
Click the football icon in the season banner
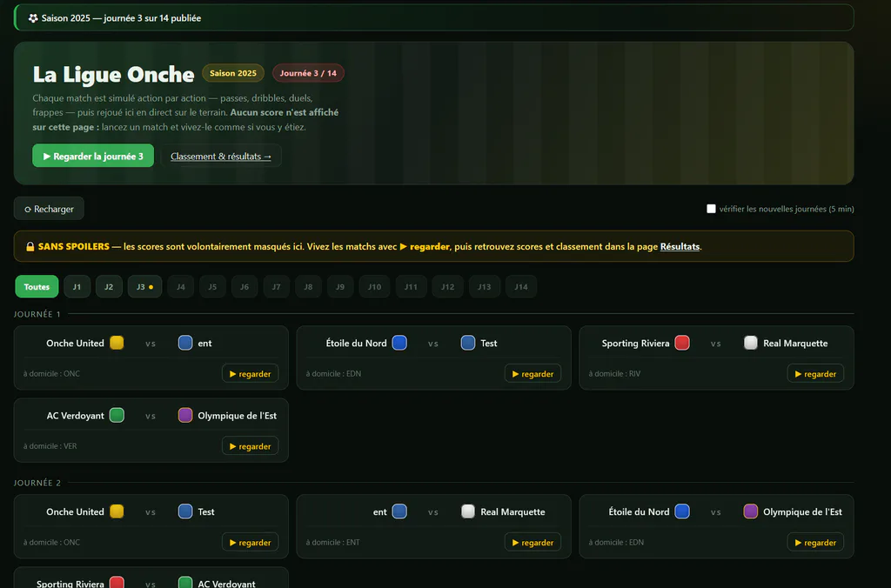coord(33,18)
